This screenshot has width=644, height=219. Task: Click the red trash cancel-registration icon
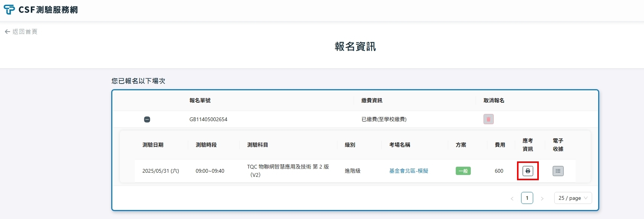(488, 119)
